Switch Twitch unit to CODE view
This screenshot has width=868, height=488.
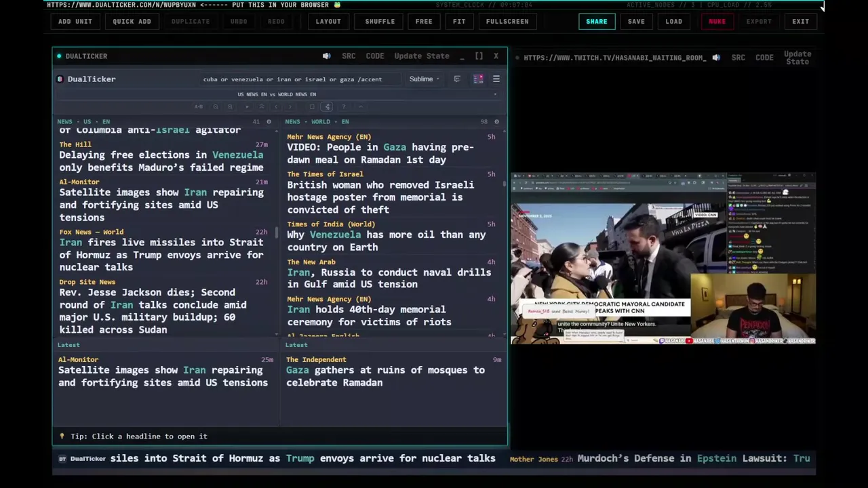click(x=764, y=58)
